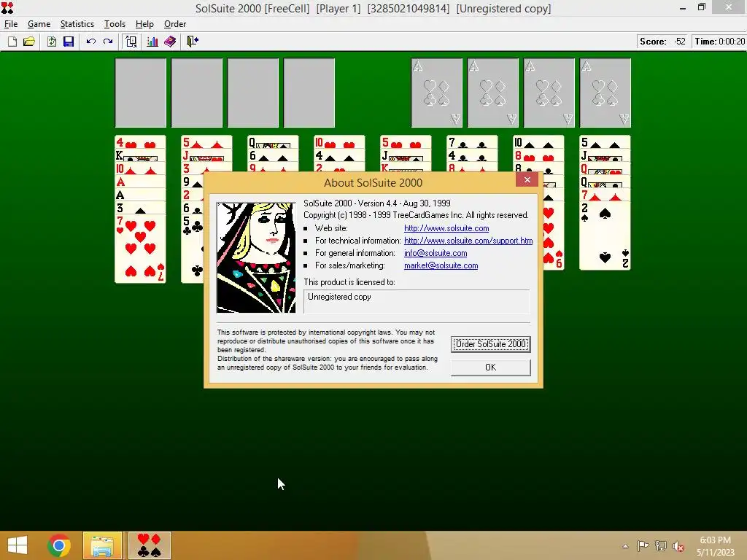Click the network tray icon
The image size is (747, 560).
[x=660, y=545]
